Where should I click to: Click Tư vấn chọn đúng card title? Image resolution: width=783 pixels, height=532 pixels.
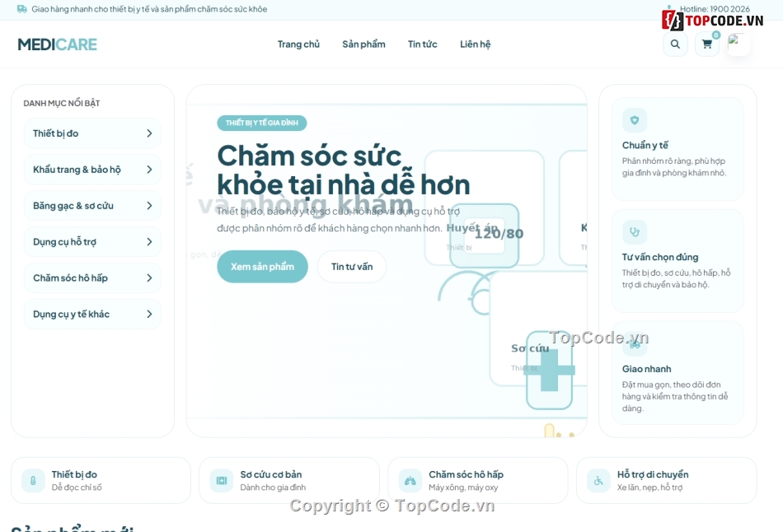click(x=659, y=257)
